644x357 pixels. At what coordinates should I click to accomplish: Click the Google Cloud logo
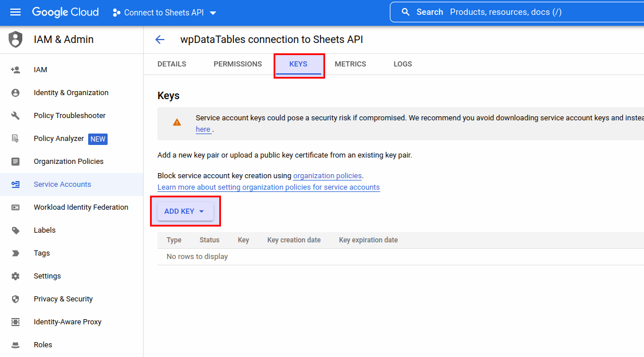click(x=65, y=12)
